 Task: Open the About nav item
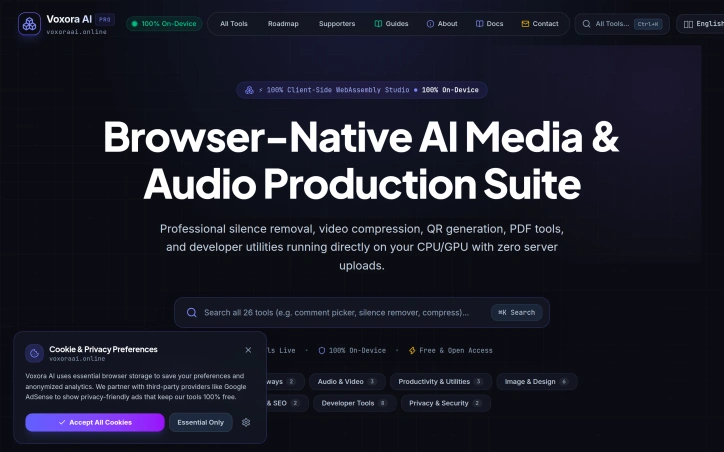coord(442,24)
